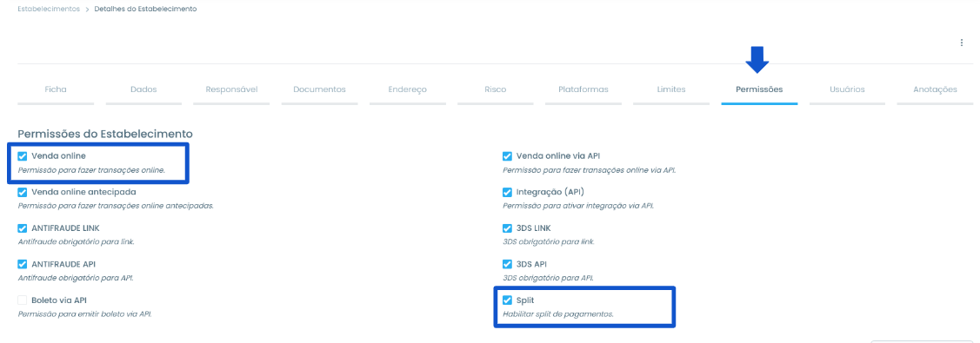Go to the Responsável tab
The height and width of the screenshot is (343, 980).
coord(232,89)
